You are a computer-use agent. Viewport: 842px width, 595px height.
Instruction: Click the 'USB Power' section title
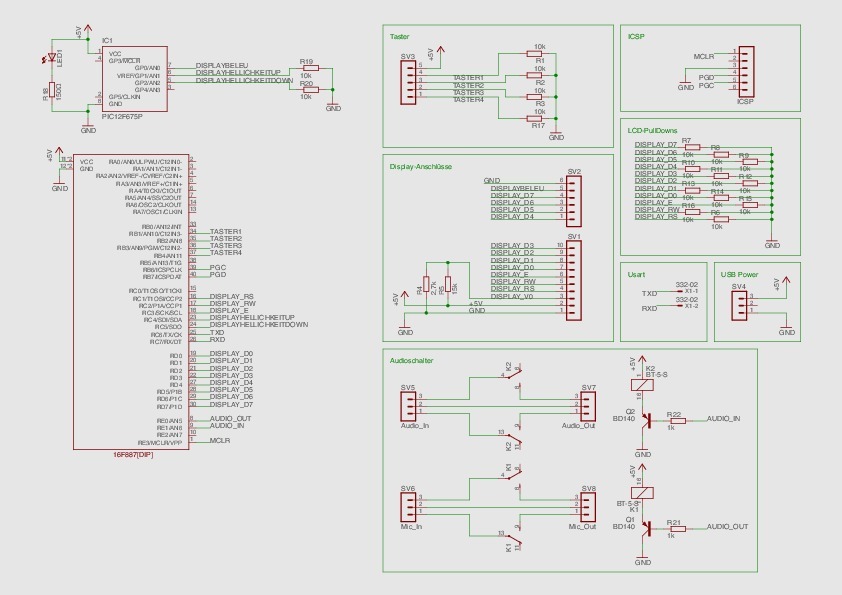(x=739, y=274)
